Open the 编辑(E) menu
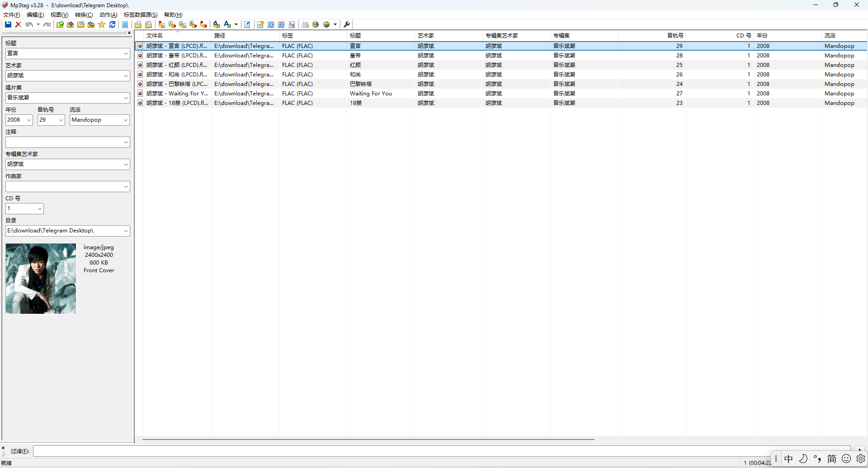868x468 pixels. coord(35,15)
